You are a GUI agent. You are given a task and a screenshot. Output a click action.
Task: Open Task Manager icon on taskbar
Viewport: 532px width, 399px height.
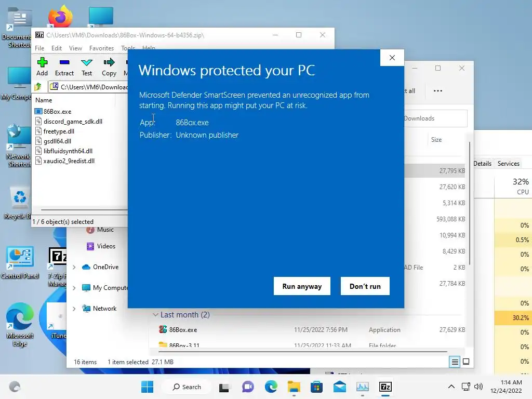[362, 387]
